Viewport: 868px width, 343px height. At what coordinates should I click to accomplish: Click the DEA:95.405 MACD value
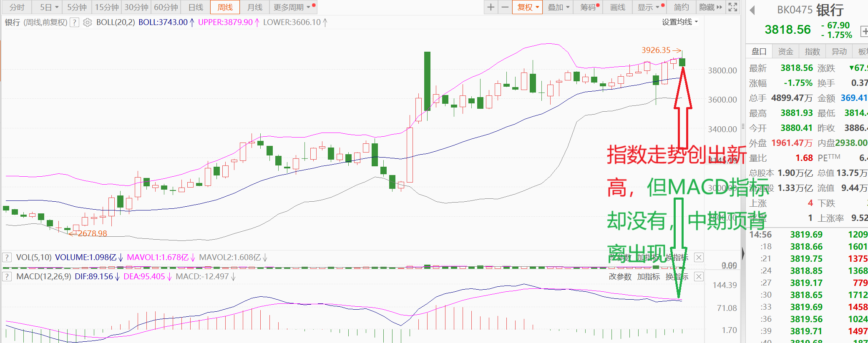(x=144, y=277)
